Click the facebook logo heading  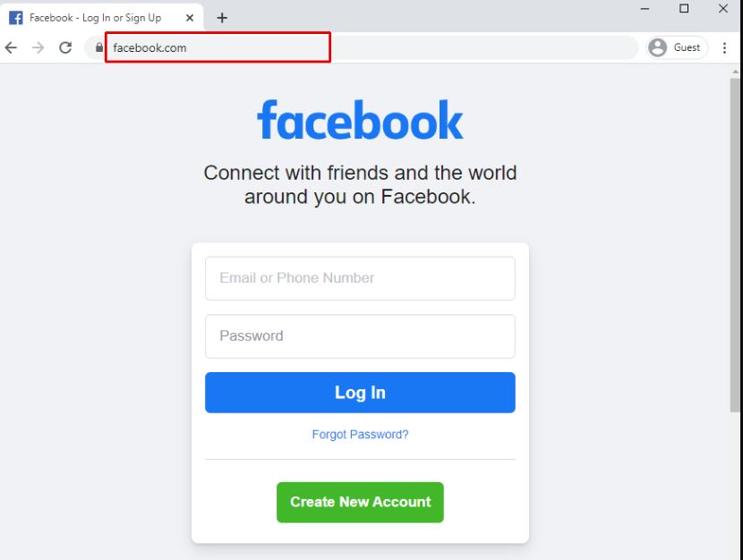click(x=360, y=120)
